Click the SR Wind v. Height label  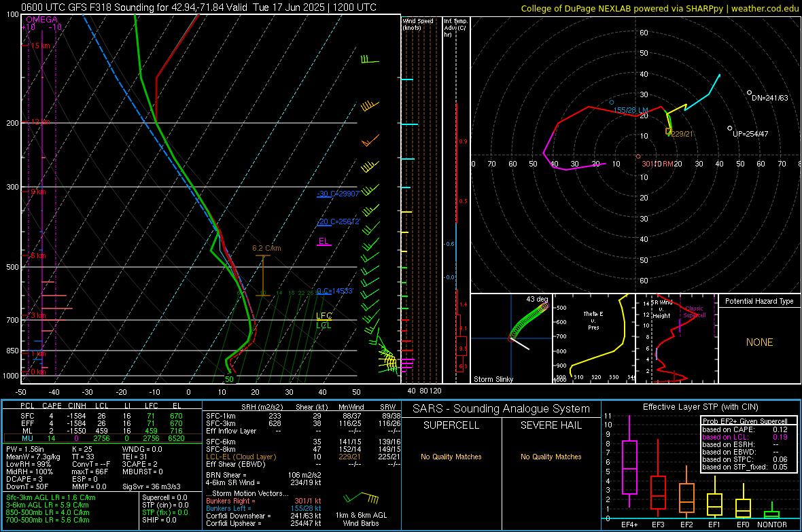pos(661,309)
